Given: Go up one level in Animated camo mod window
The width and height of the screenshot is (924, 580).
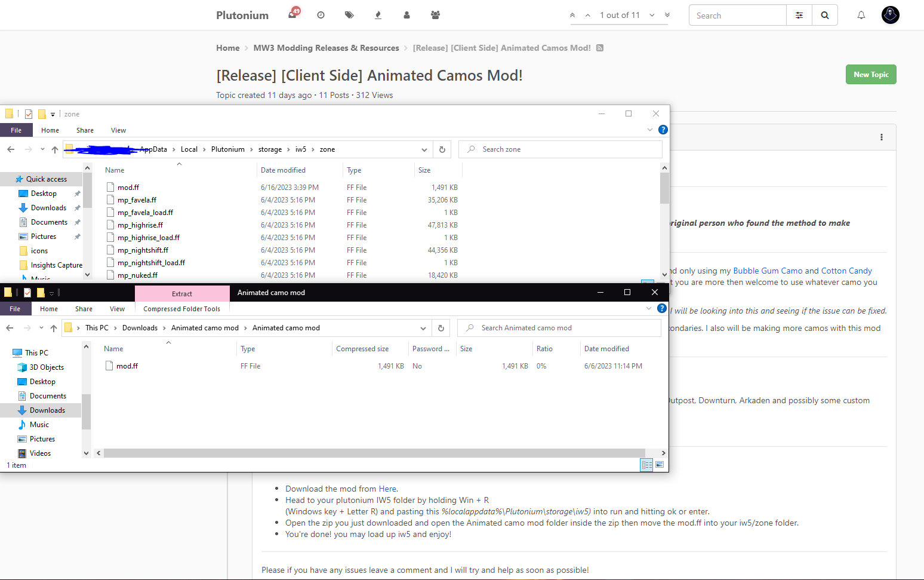Looking at the screenshot, I should click(54, 328).
